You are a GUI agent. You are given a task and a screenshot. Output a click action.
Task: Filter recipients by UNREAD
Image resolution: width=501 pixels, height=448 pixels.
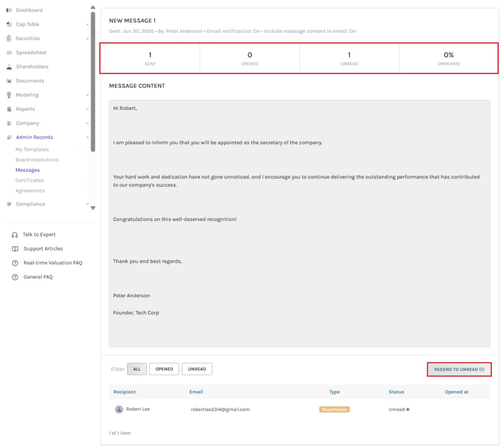197,369
